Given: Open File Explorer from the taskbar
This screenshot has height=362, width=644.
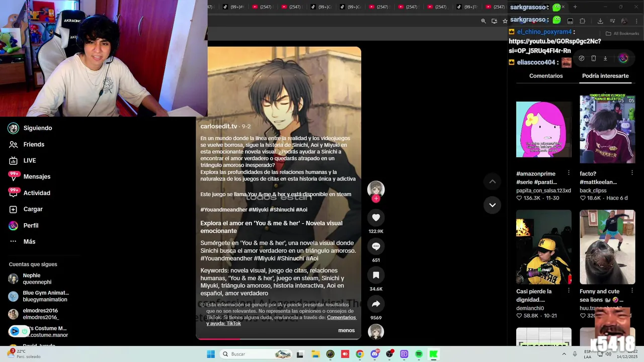Looking at the screenshot, I should [315, 354].
